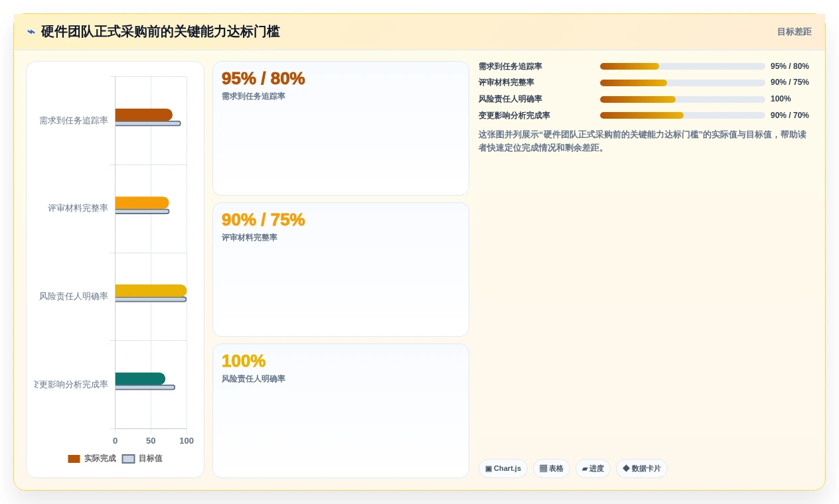The width and height of the screenshot is (839, 504).
Task: Click the 目标差距 label in header
Action: (794, 32)
